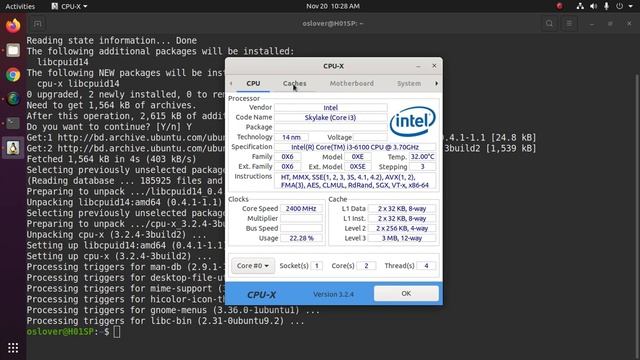Expand the system menu arrow in top bar
The width and height of the screenshot is (640, 360).
[x=630, y=6]
